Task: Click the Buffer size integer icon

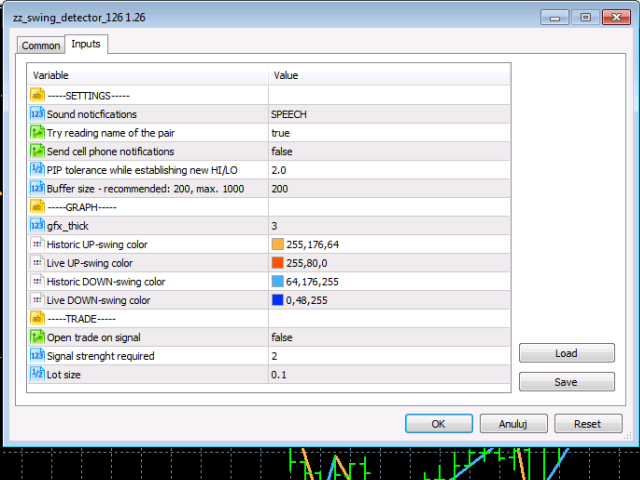Action: coord(37,188)
